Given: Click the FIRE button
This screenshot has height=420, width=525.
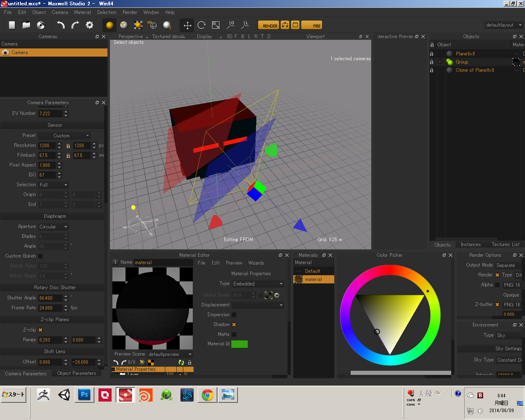Looking at the screenshot, I should [311, 25].
